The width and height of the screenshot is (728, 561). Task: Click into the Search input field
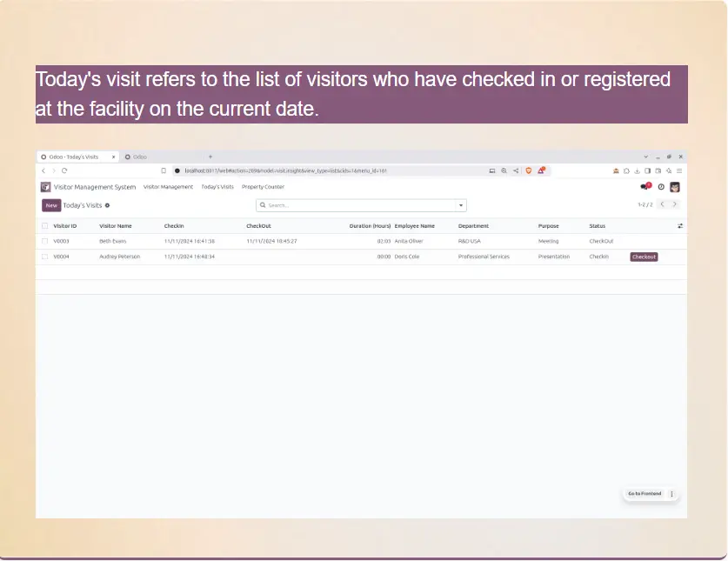357,206
